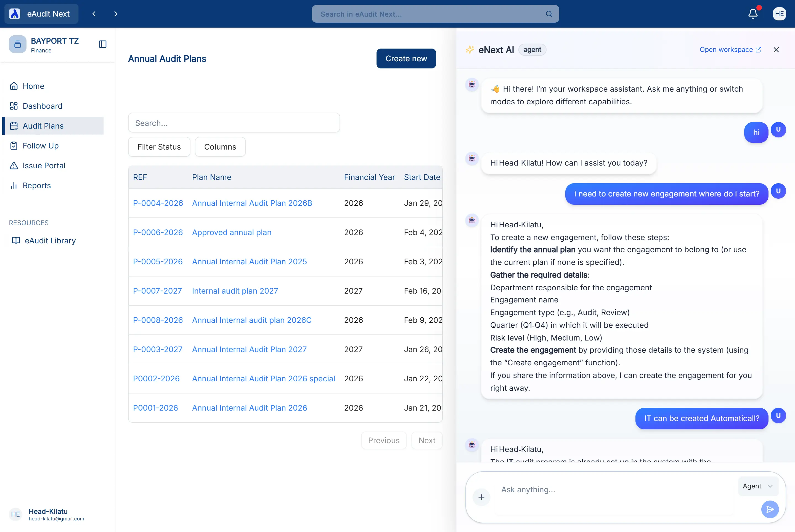Click the plus attachment icon in chat

(x=481, y=497)
